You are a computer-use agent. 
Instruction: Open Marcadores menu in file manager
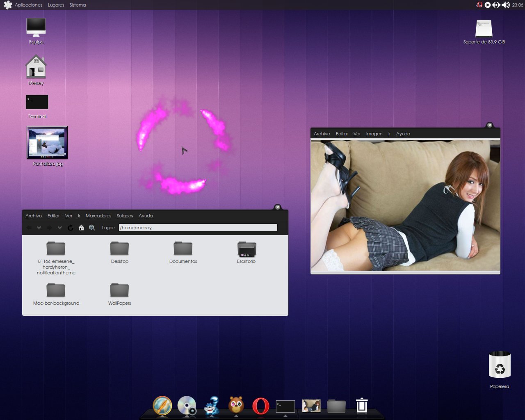click(x=98, y=216)
